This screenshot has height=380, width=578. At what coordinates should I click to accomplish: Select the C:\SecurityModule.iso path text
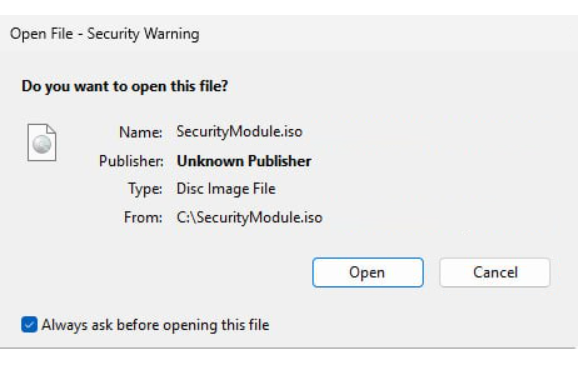250,217
